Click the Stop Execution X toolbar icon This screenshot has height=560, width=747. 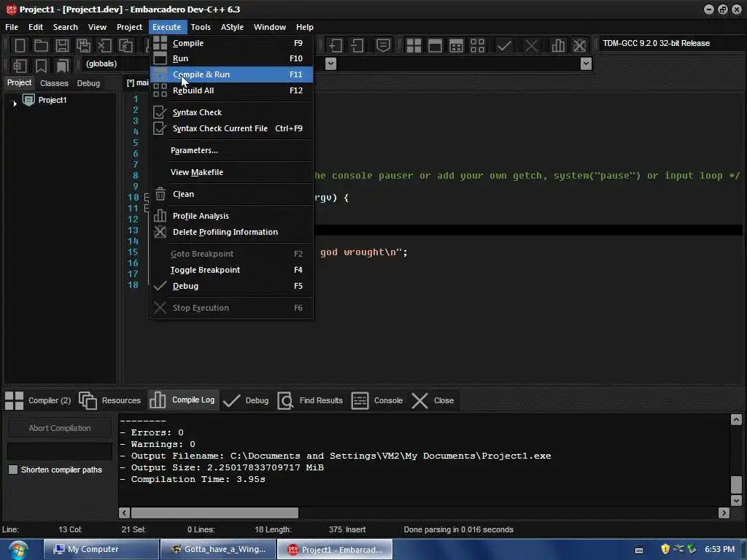[x=531, y=46]
